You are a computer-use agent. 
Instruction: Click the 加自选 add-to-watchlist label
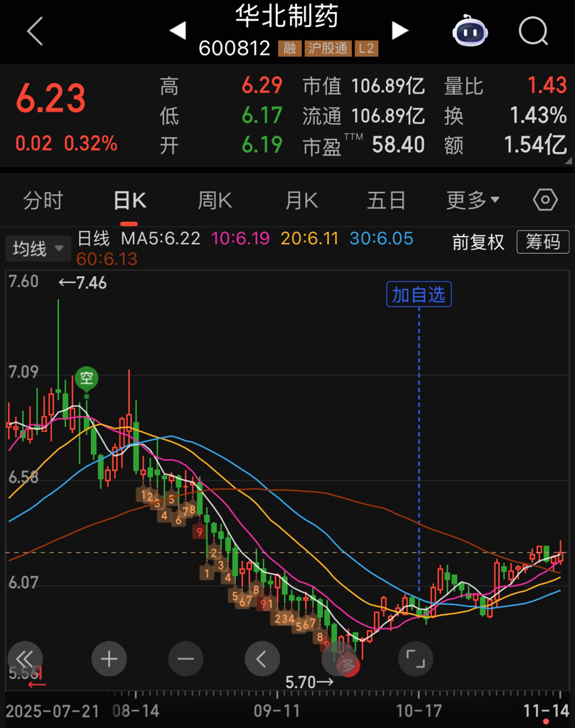pyautogui.click(x=419, y=294)
